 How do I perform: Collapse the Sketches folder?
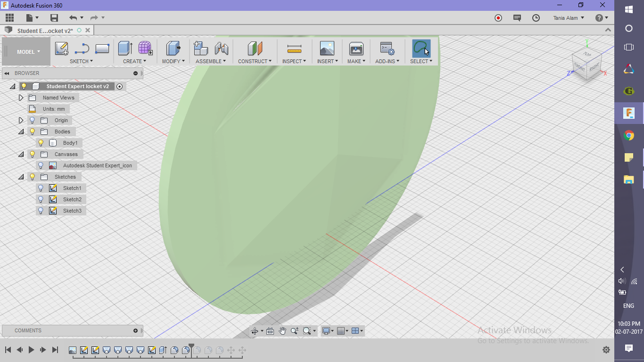(x=21, y=177)
